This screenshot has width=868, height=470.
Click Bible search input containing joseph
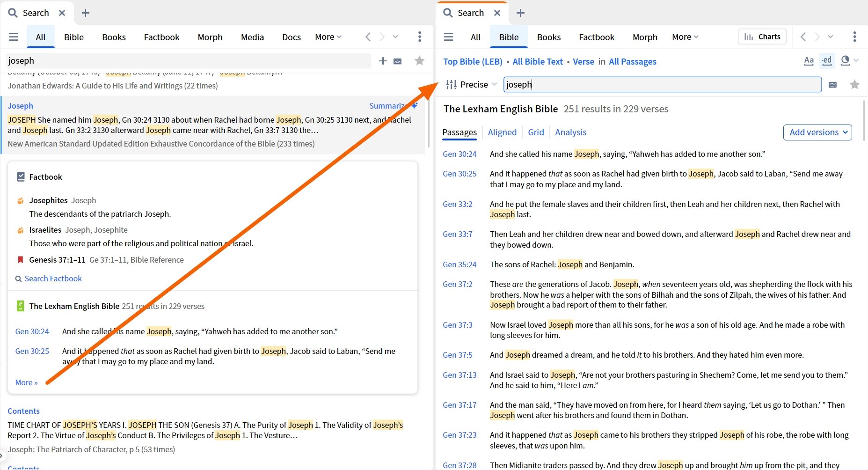click(x=662, y=85)
